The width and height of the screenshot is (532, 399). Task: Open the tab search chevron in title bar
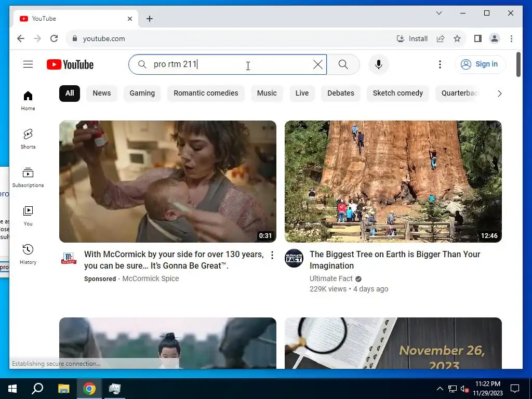tap(438, 13)
